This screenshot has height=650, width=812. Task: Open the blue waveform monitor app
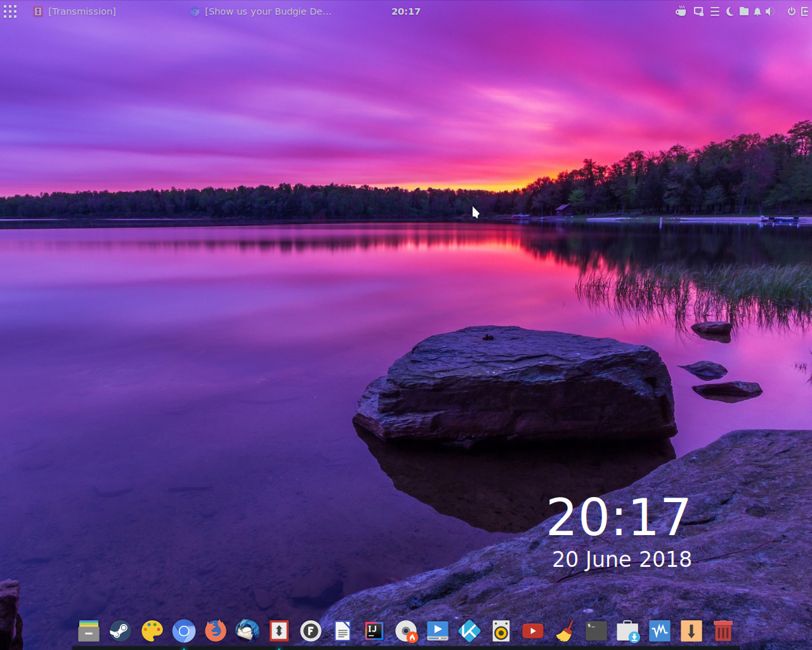(x=660, y=631)
